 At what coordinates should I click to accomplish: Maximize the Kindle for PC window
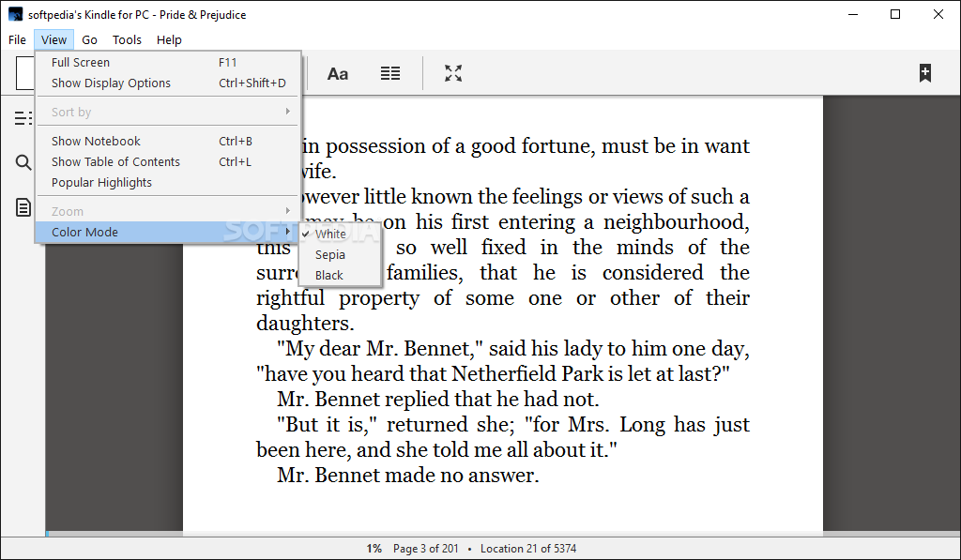895,15
